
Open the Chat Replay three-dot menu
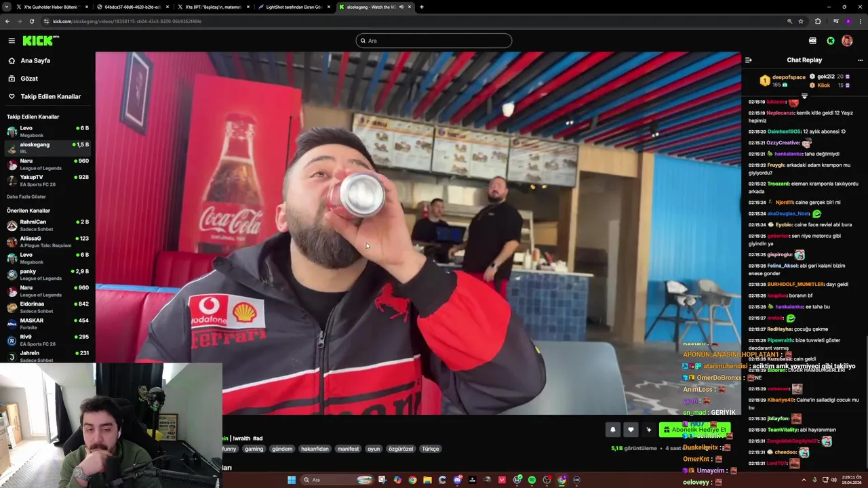point(860,60)
